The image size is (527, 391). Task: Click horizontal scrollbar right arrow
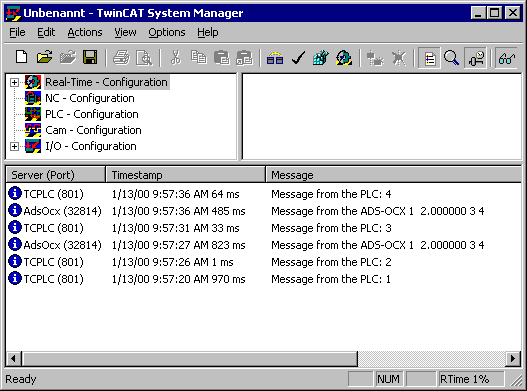coord(513,359)
